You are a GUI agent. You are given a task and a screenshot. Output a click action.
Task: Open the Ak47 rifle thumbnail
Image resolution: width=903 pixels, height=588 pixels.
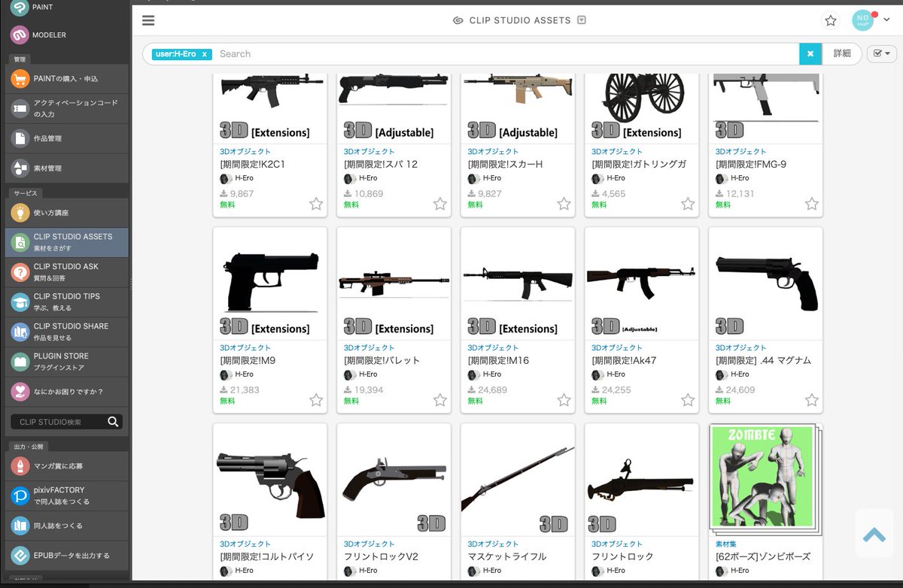(x=641, y=283)
